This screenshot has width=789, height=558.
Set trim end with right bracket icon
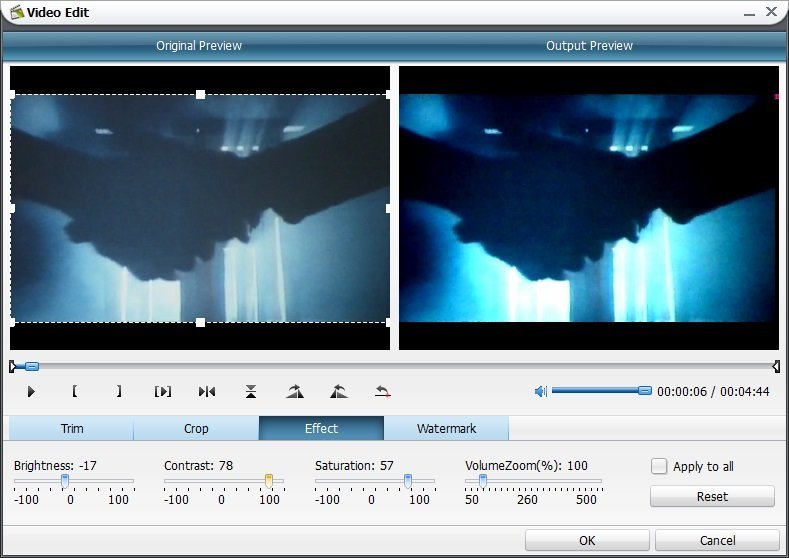119,391
